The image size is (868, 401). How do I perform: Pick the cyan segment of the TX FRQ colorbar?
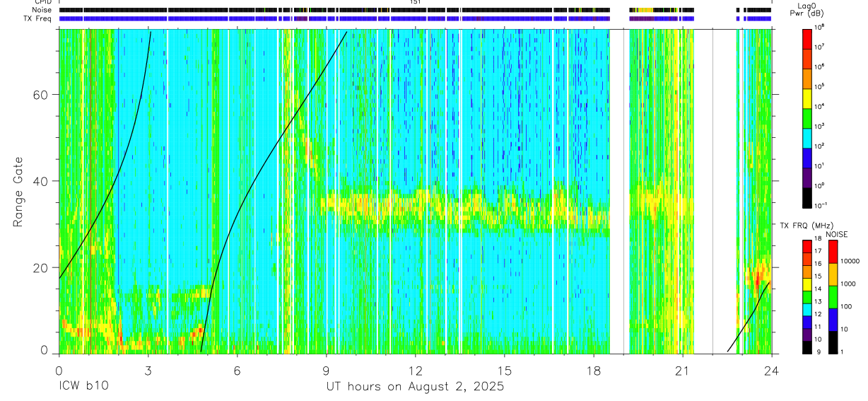click(x=807, y=310)
